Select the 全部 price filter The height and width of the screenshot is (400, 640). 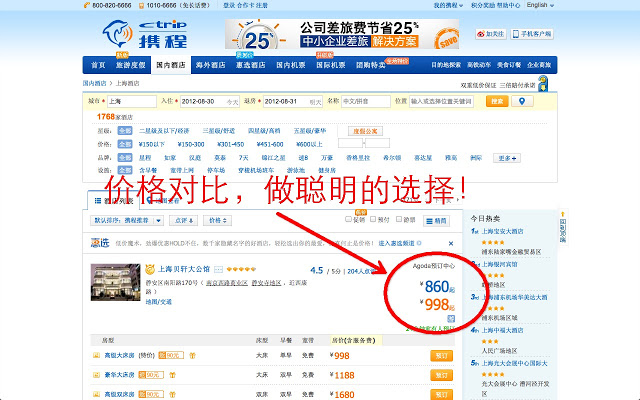(125, 144)
